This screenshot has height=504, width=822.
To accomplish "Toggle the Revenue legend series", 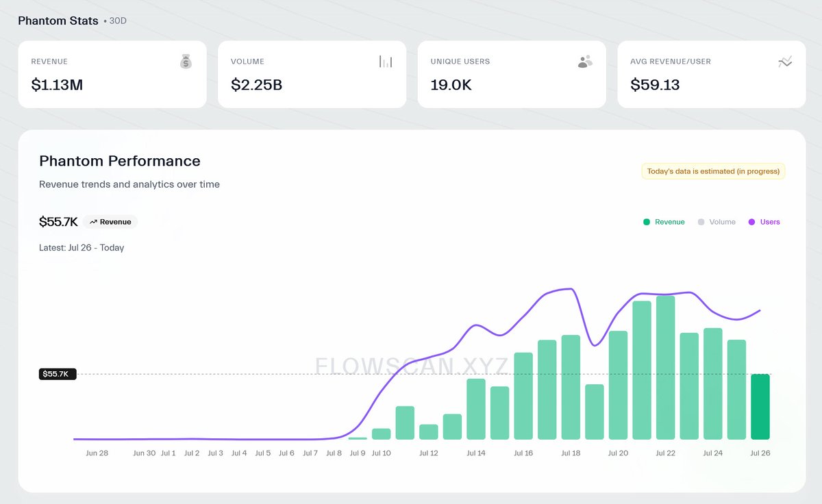I will coord(664,222).
